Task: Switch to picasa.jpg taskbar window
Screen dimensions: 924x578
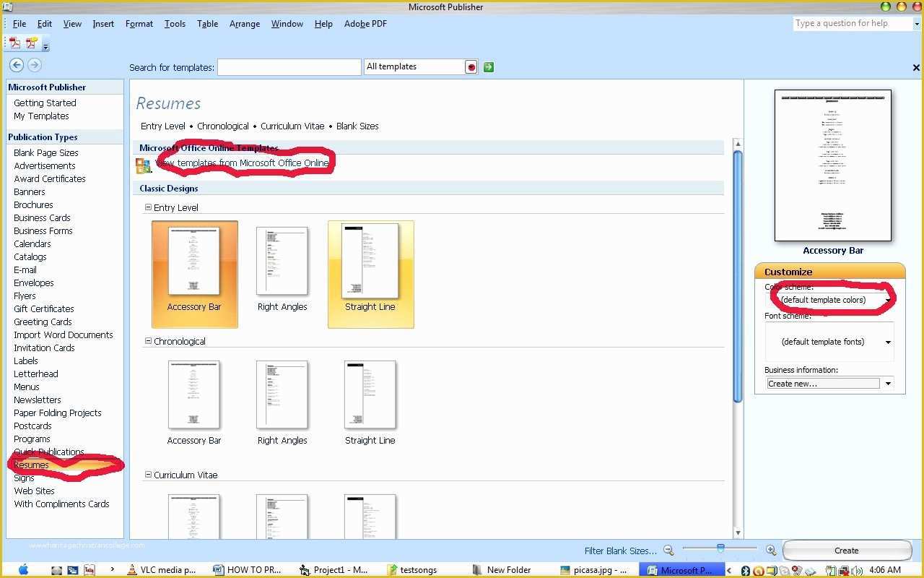Action: [593, 569]
